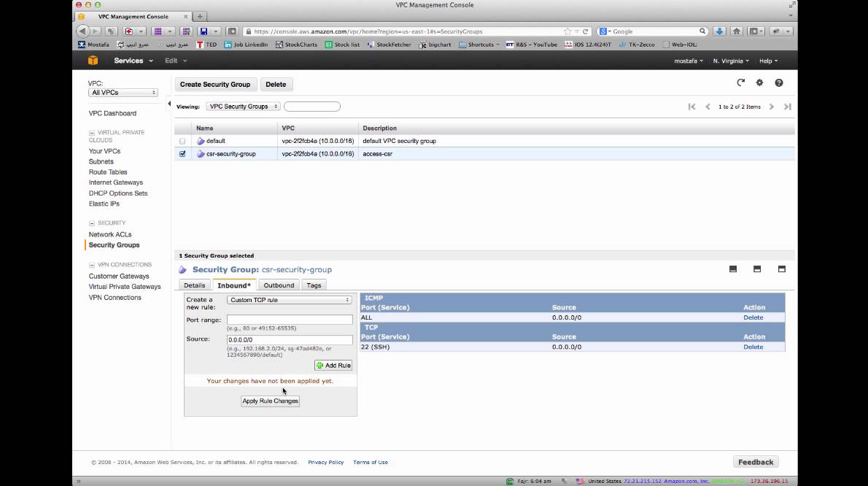The width and height of the screenshot is (868, 486).
Task: Open the gear settings icon
Action: 759,82
